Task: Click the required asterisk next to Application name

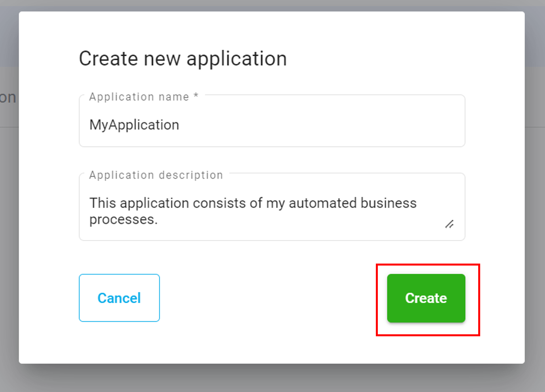Action: 196,96
